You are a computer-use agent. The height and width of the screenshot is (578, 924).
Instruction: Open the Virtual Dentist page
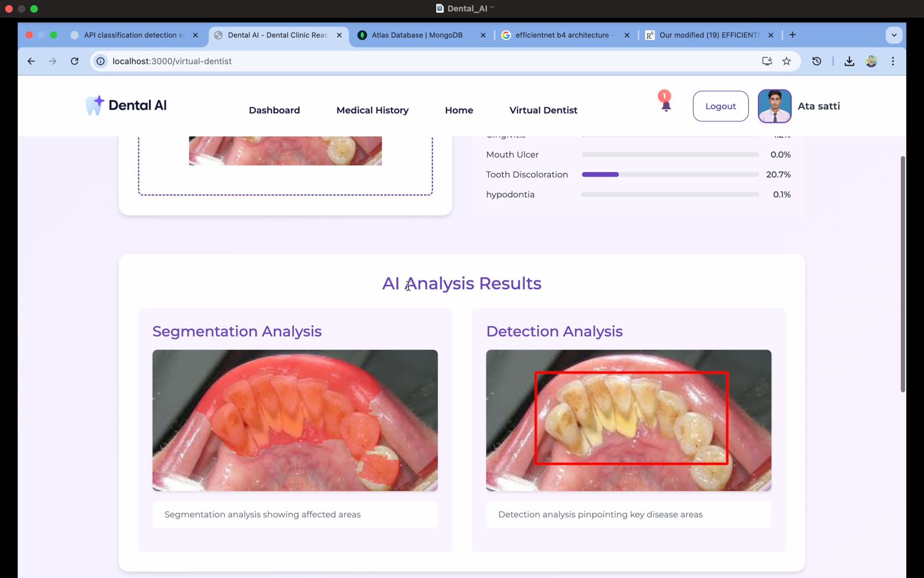(543, 110)
